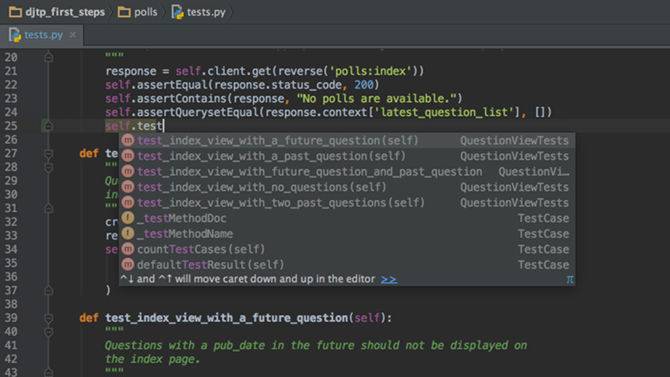
Task: Click line number 21 in the gutter
Action: pos(11,71)
